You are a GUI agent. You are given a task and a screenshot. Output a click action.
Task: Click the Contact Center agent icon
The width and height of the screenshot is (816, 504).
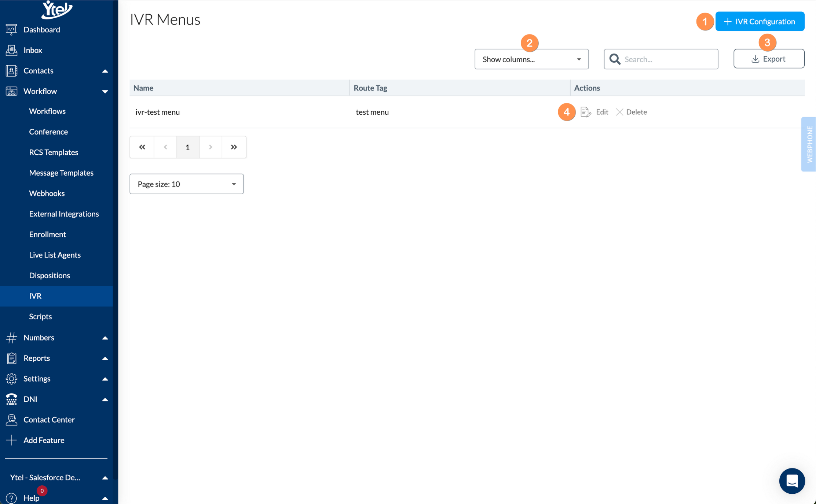(11, 420)
